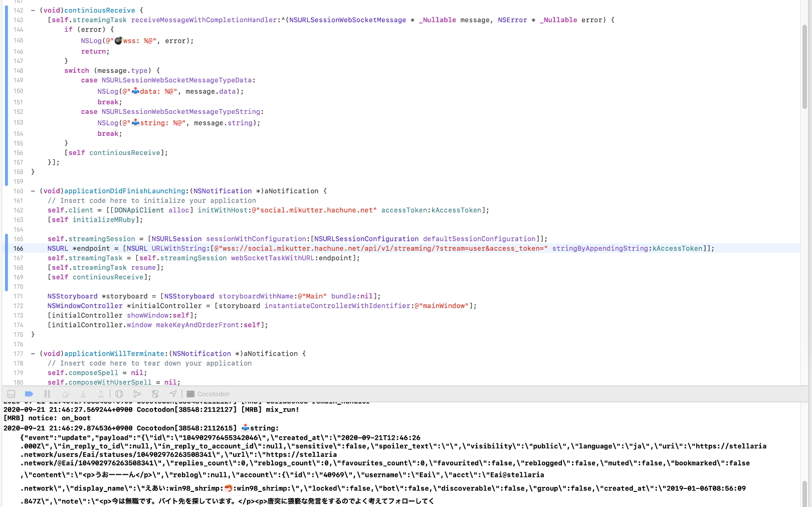Click the Step Into icon

[x=83, y=394]
